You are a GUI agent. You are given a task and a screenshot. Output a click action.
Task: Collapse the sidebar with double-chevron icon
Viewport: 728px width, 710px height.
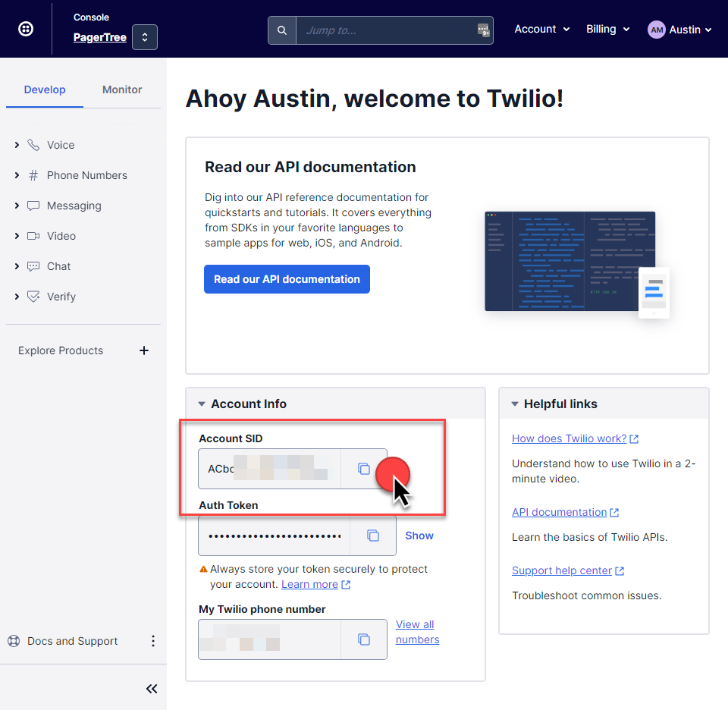[x=152, y=689]
